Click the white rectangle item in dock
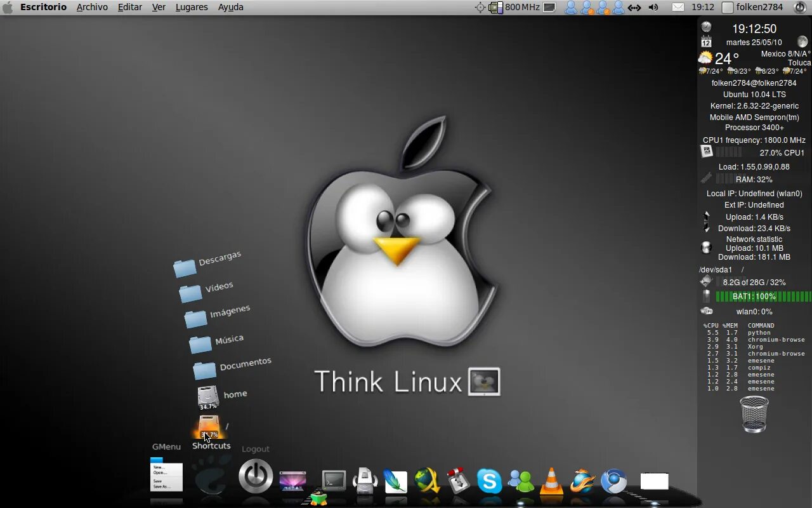The width and height of the screenshot is (812, 508). click(x=654, y=481)
